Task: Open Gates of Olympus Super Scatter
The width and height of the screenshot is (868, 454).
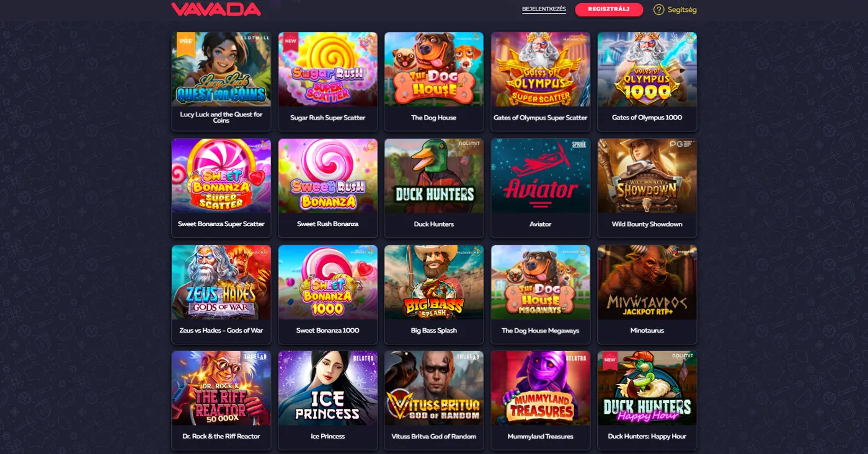Action: click(x=541, y=82)
